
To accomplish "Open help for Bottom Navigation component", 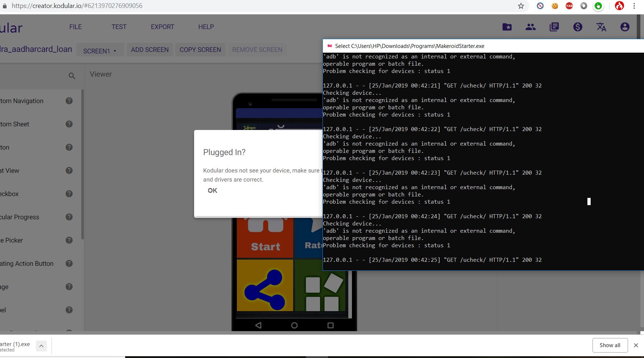I will (x=69, y=101).
